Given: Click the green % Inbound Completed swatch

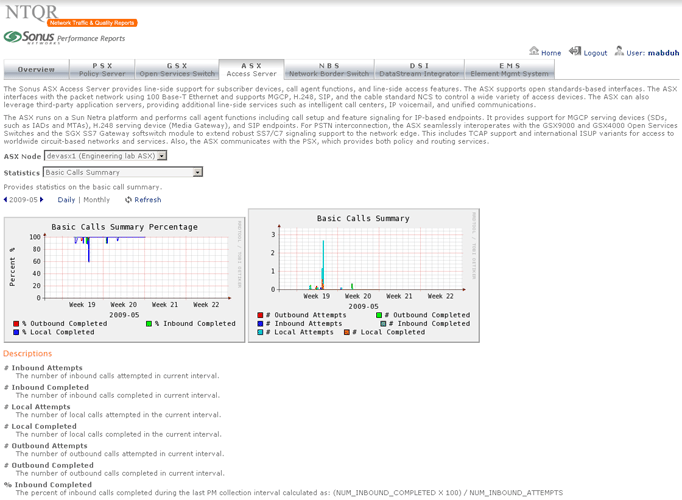Looking at the screenshot, I should tap(149, 323).
